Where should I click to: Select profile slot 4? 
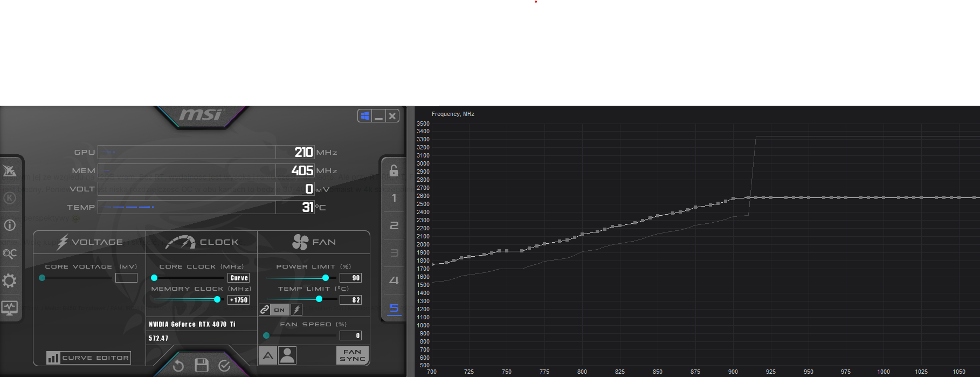coord(394,280)
